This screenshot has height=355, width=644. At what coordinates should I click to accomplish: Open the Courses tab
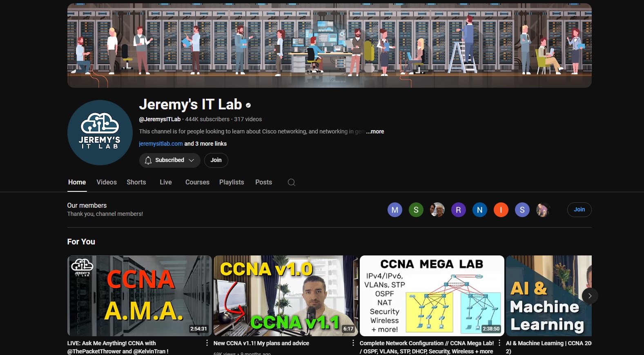[197, 182]
